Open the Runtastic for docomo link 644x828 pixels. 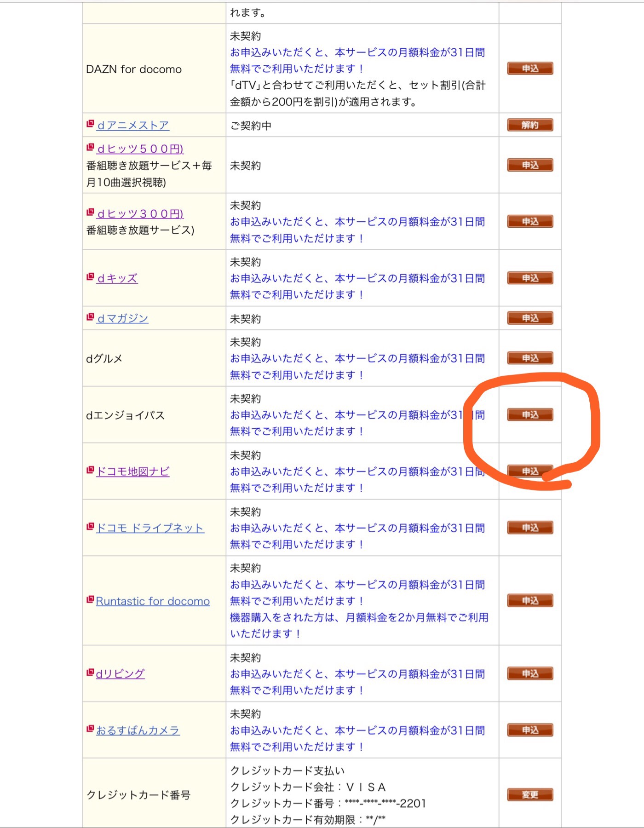(x=153, y=601)
